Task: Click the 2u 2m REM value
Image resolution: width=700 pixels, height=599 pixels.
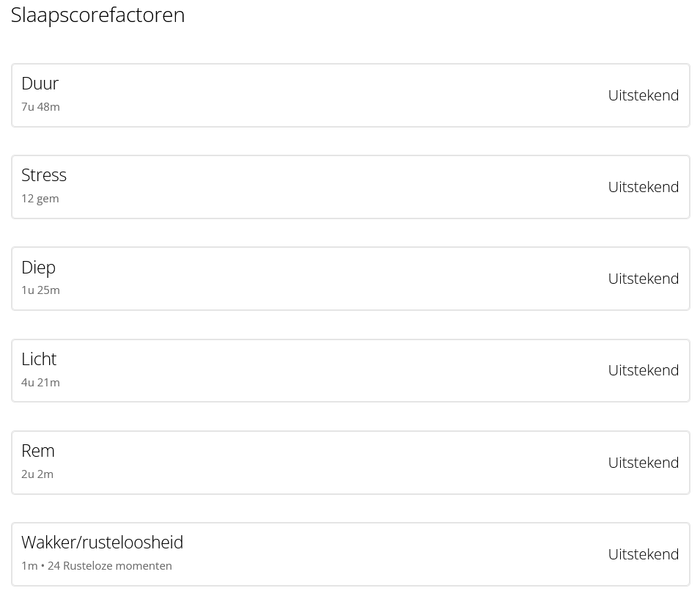Action: [37, 474]
